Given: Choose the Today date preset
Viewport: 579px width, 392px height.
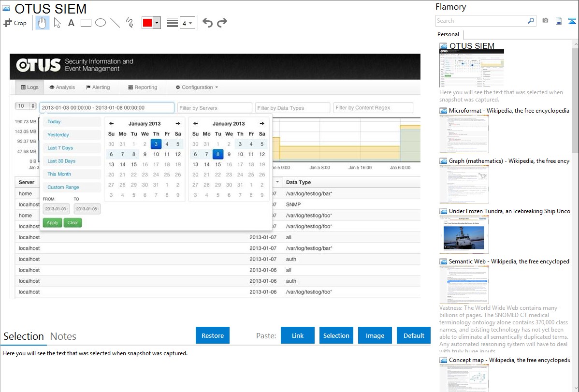Looking at the screenshot, I should [x=72, y=121].
